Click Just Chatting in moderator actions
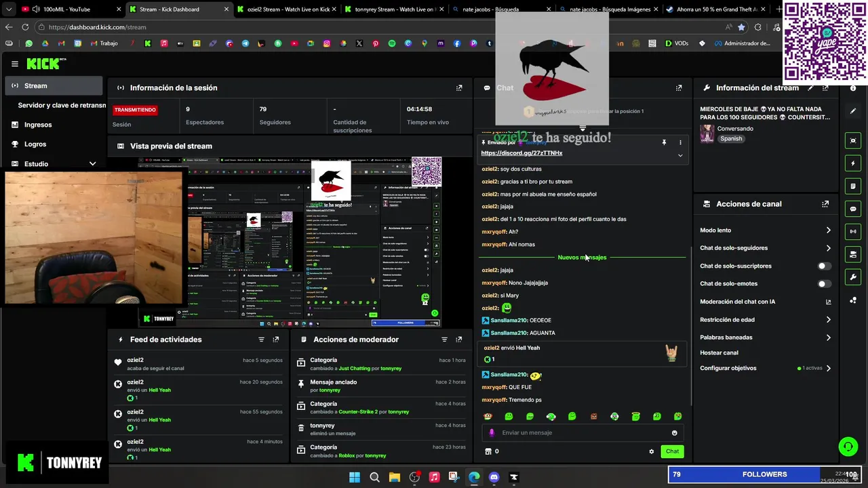The image size is (868, 488). click(x=354, y=369)
